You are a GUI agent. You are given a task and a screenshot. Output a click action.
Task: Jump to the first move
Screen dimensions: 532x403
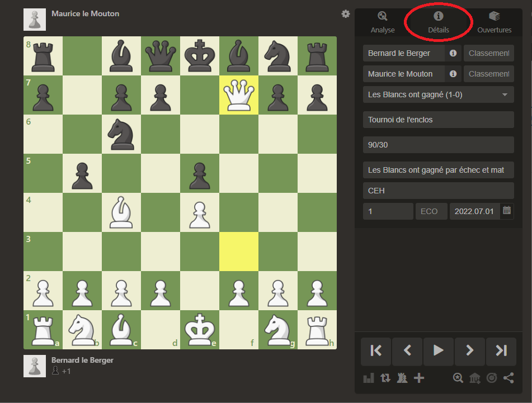[x=376, y=350]
